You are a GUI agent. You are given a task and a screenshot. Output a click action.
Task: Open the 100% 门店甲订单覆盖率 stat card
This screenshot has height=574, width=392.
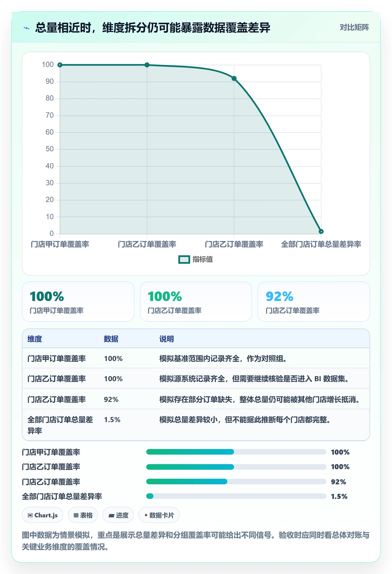click(x=78, y=302)
